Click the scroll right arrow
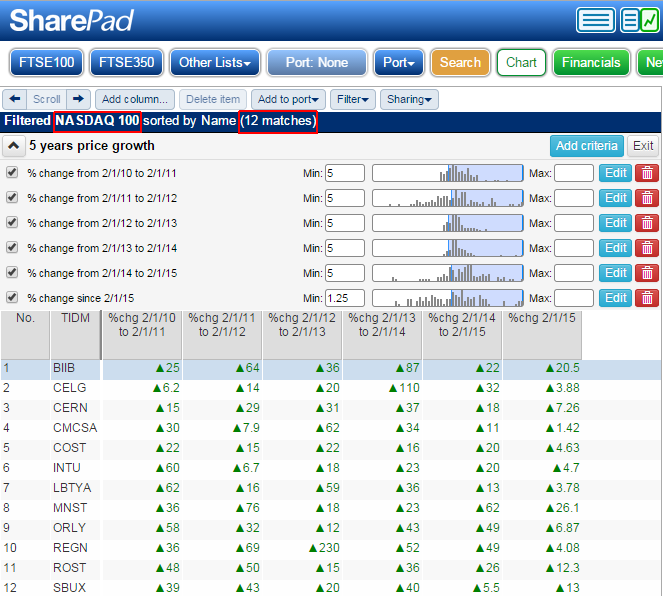The image size is (663, 596). 78,99
